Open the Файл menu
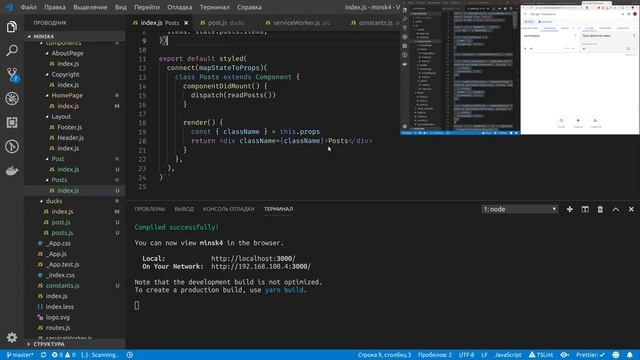This screenshot has height=360, width=640. [x=29, y=7]
